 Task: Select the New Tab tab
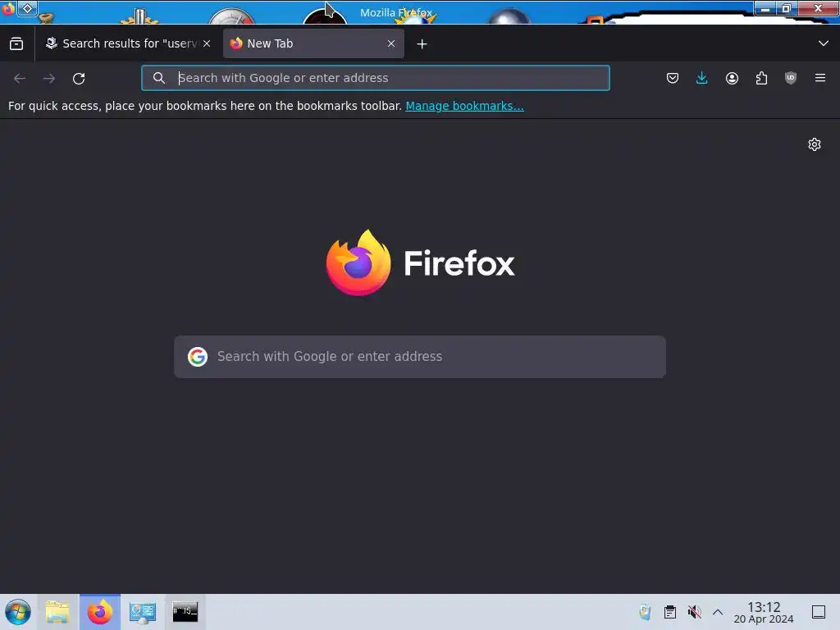click(x=313, y=43)
